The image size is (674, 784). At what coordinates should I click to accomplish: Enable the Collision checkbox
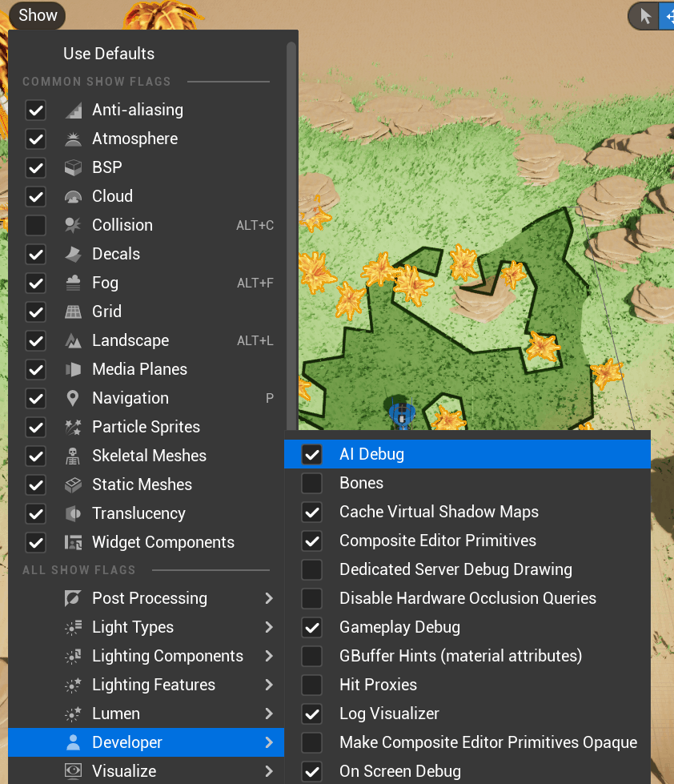coord(36,226)
